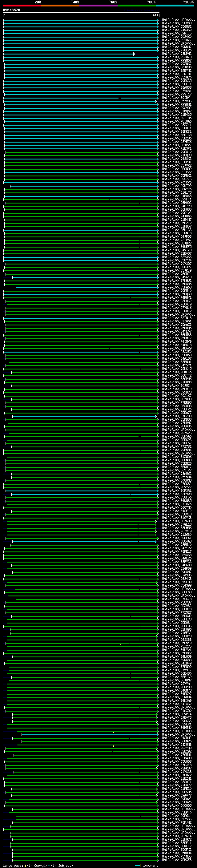Click the shorter cyan alignment bar for Q8LPH2
The width and height of the screenshot is (197, 868).
tap(69, 54)
